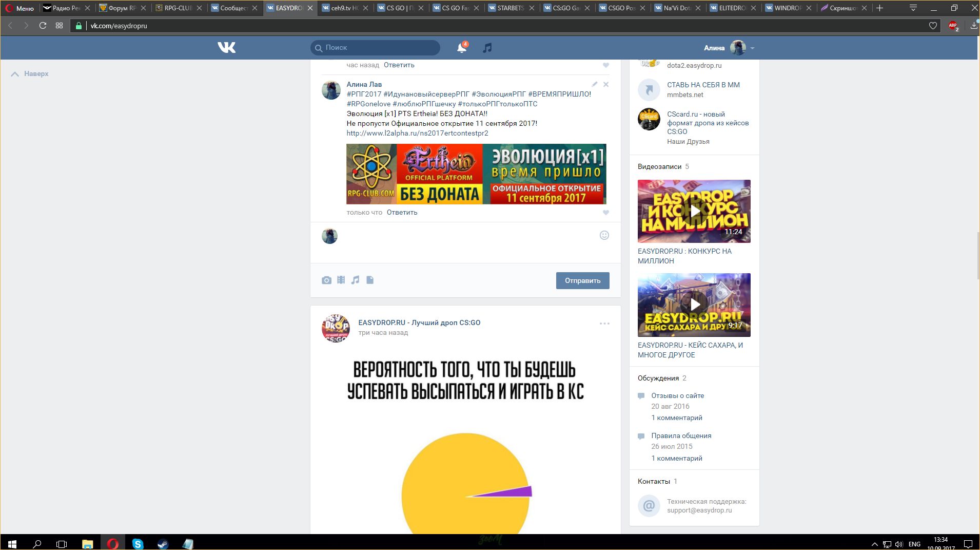Open l2alpha.ru link in comment

tap(417, 134)
